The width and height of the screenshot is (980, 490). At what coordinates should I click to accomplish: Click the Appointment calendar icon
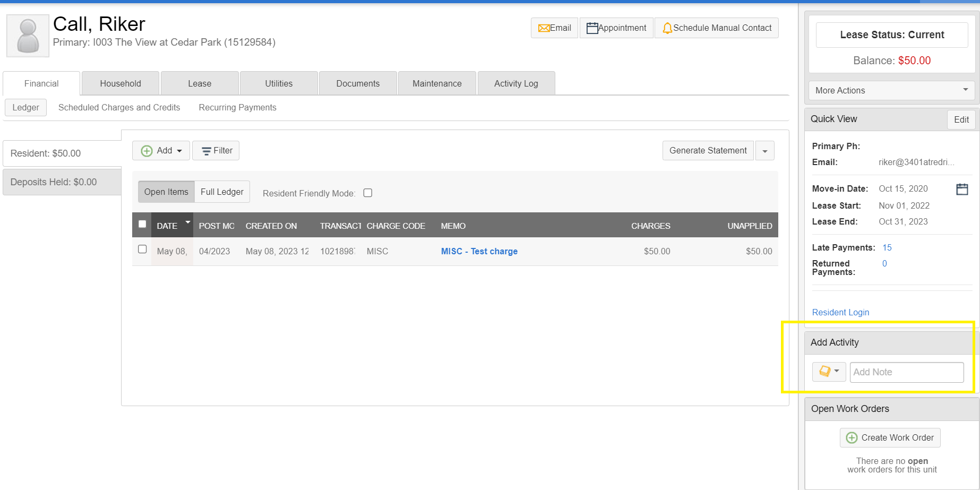pyautogui.click(x=592, y=28)
